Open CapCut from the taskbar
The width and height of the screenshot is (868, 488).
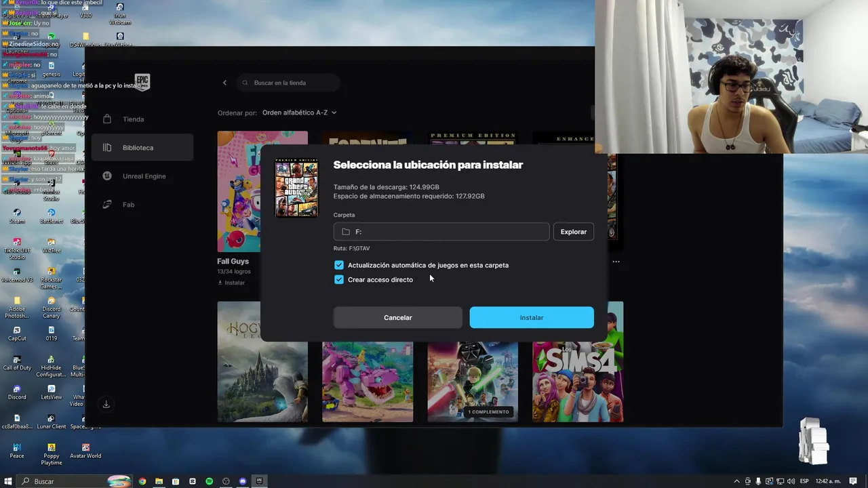click(x=193, y=481)
